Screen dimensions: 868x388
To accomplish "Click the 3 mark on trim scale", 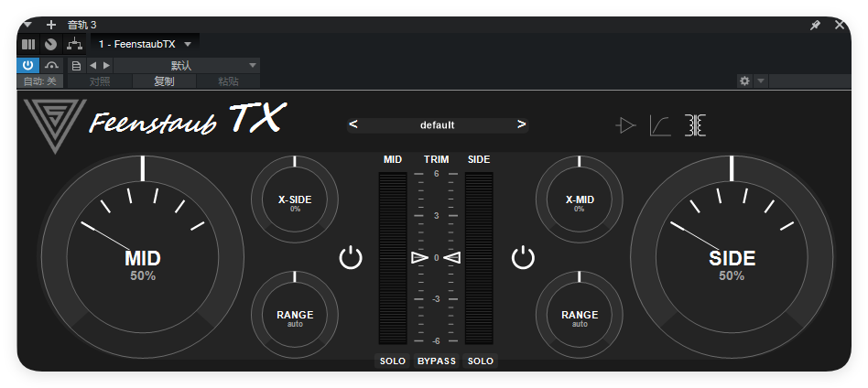I will [436, 215].
